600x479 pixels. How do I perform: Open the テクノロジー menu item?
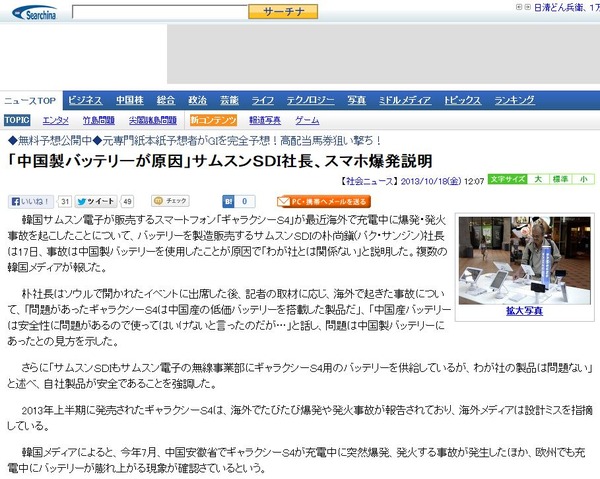click(x=310, y=100)
